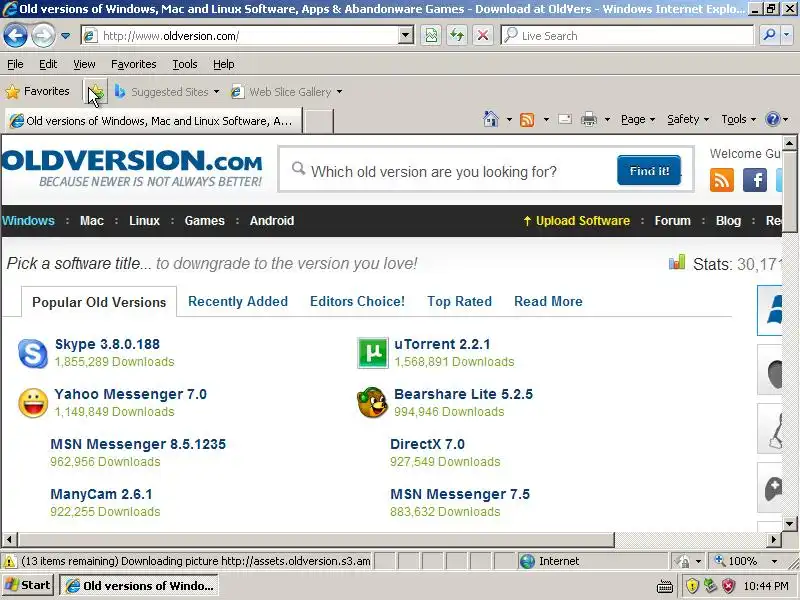The height and width of the screenshot is (600, 800).
Task: Click the Skype logo icon
Action: 33,353
